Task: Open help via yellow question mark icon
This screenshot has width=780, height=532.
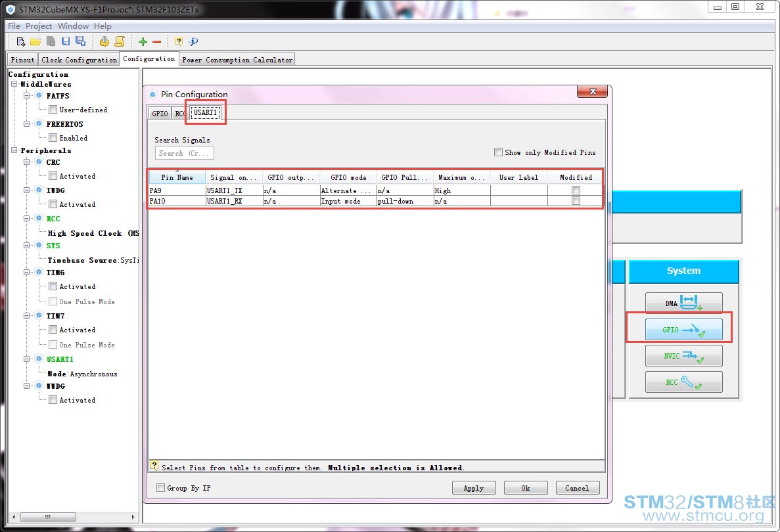Action: coord(179,42)
